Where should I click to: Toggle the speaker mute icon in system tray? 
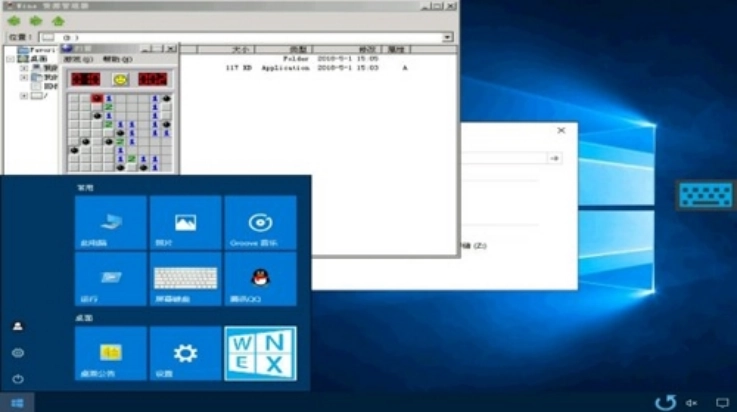point(691,402)
